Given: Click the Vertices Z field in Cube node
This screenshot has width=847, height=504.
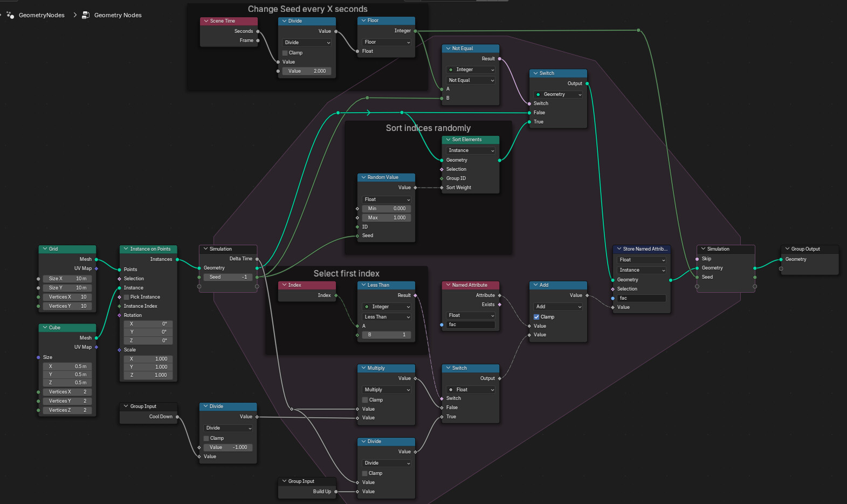Looking at the screenshot, I should 67,410.
